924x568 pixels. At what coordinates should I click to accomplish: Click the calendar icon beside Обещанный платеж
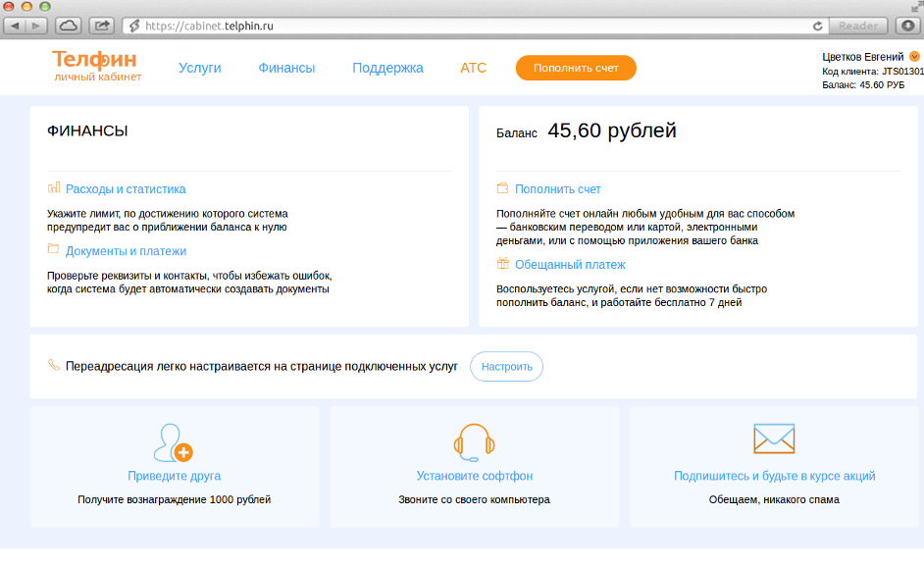503,264
